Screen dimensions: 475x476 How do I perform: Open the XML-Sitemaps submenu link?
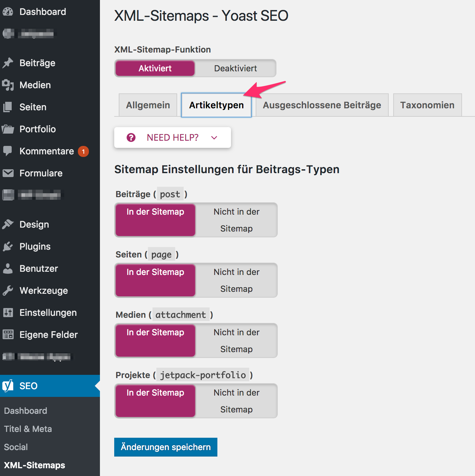point(34,465)
